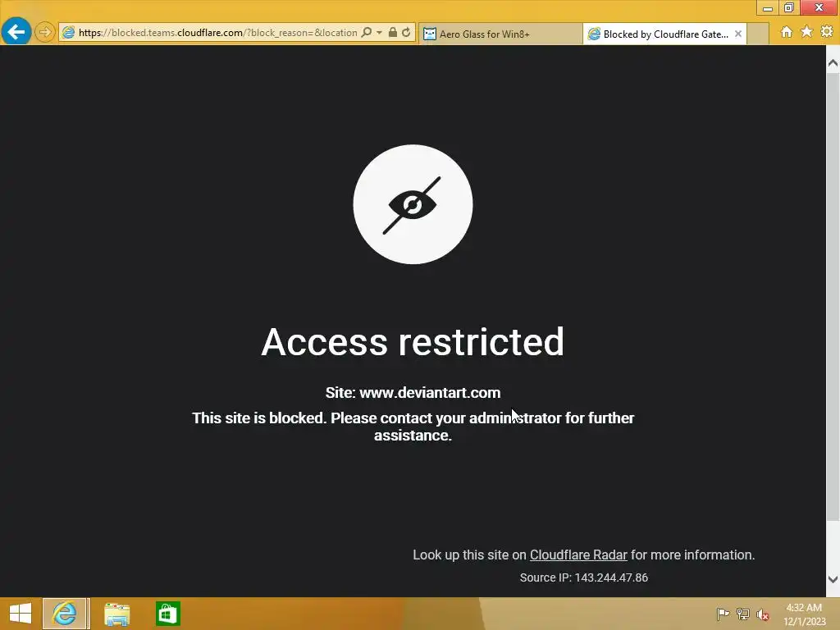Click the crossed-out eye blocked icon

coord(413,204)
